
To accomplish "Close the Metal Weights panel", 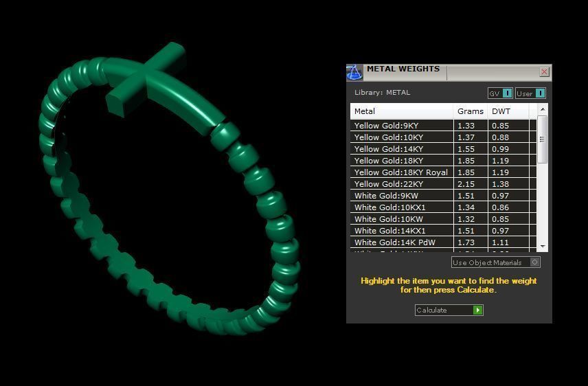I will pyautogui.click(x=544, y=71).
